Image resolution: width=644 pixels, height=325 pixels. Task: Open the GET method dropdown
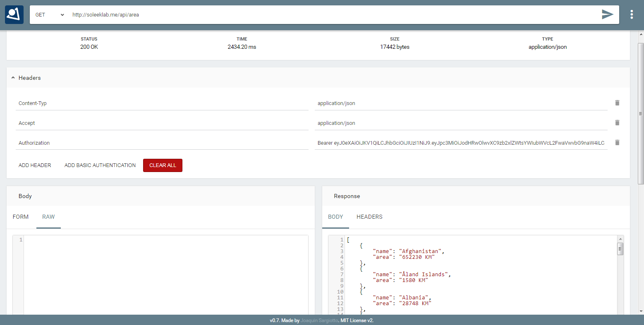coord(50,14)
